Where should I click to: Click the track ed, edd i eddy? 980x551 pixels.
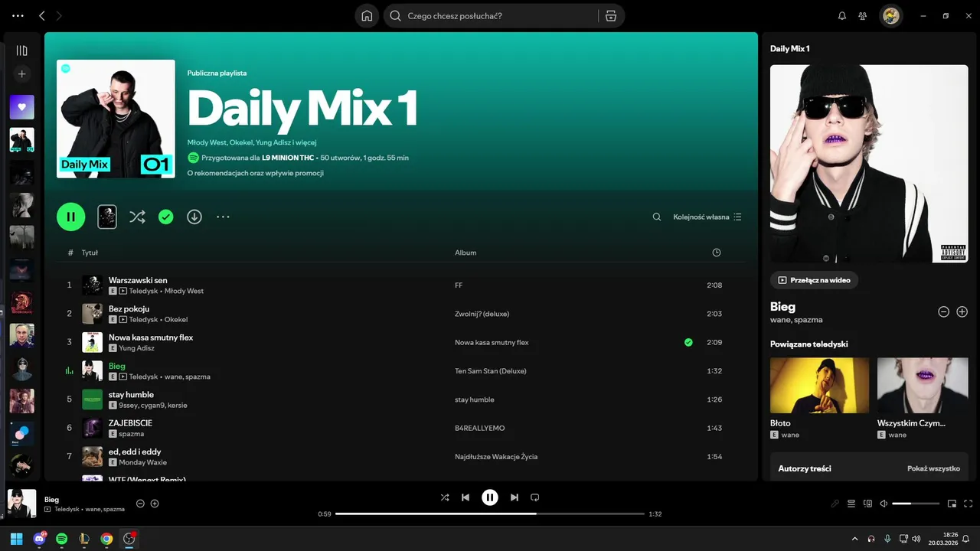pos(135,452)
